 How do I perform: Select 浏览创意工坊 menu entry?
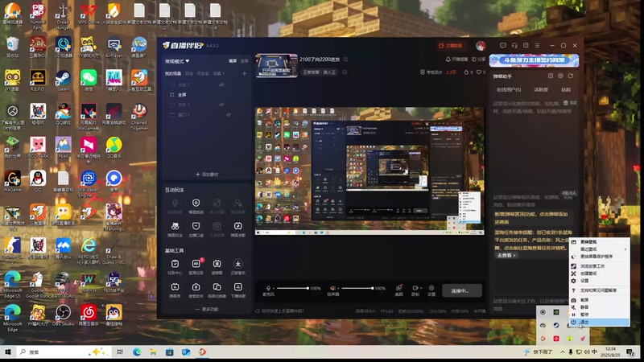tap(599, 266)
